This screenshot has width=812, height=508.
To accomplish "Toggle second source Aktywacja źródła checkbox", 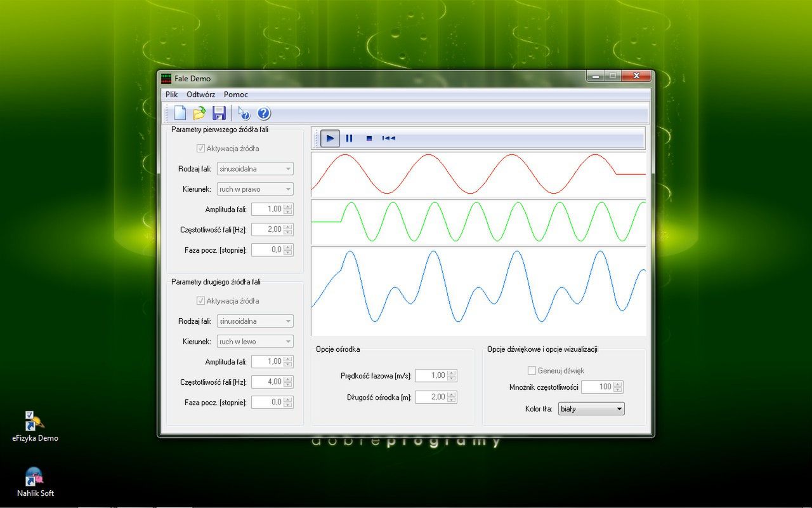I will 201,301.
